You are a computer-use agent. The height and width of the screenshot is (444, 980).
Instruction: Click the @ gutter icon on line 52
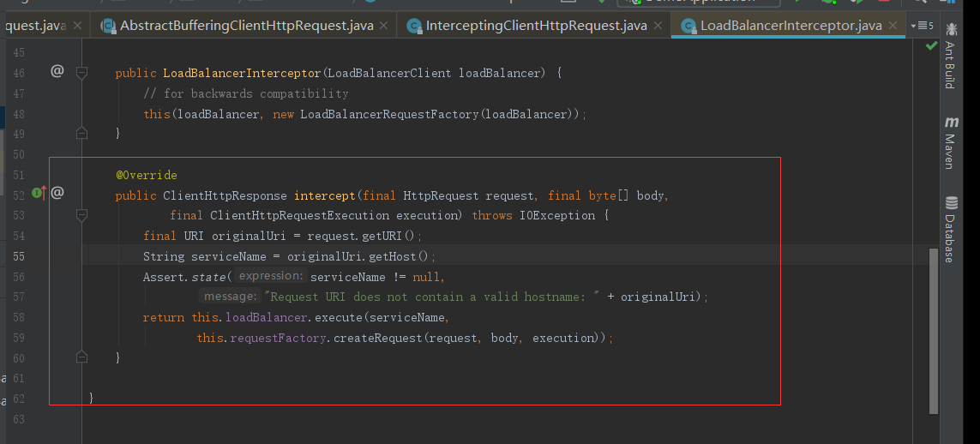[x=57, y=193]
